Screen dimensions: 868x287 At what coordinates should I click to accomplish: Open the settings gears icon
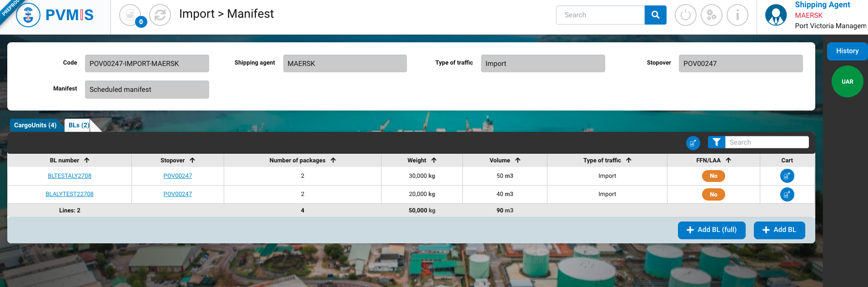[711, 15]
